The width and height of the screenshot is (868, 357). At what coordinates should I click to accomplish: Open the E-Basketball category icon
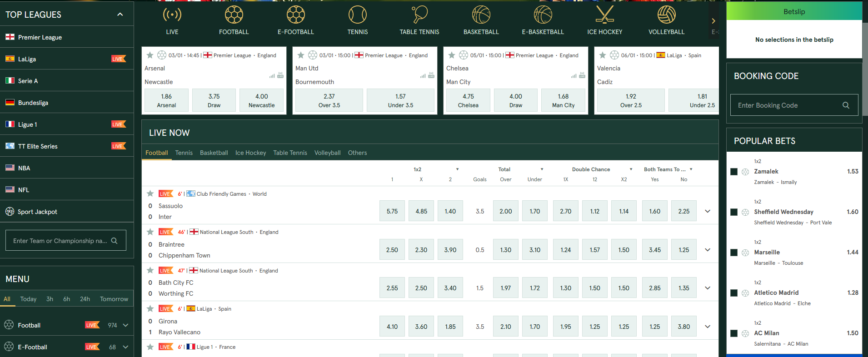tap(543, 15)
